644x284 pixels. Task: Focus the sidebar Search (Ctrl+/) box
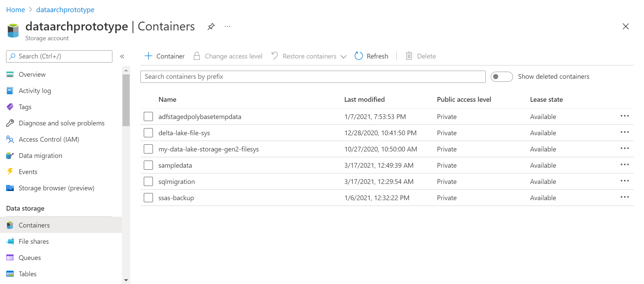point(59,56)
